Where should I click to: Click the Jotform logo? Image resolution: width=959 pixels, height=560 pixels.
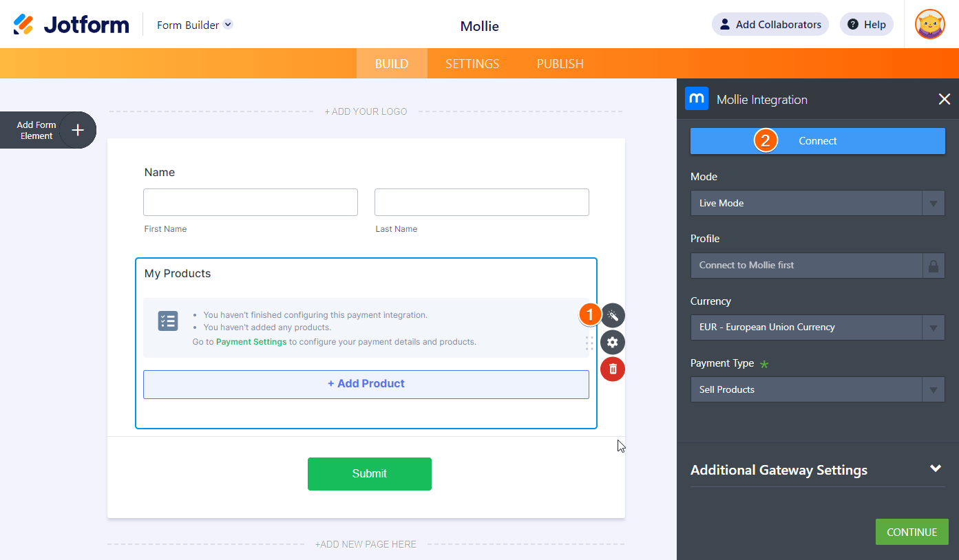[71, 25]
